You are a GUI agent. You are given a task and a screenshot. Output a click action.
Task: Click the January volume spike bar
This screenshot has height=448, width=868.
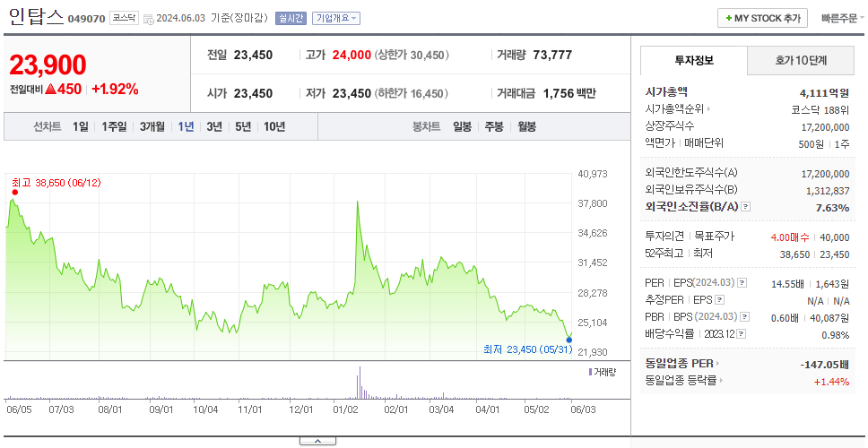360,383
